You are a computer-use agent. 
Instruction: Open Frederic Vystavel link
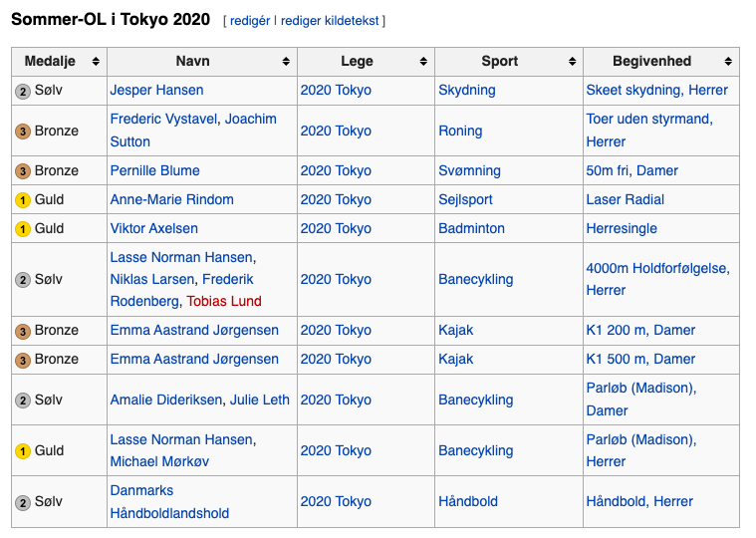point(163,120)
